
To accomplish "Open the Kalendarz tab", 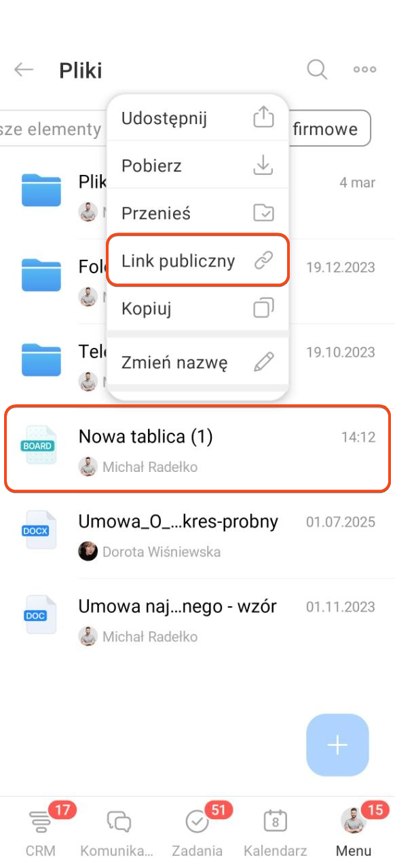I will coord(275,831).
